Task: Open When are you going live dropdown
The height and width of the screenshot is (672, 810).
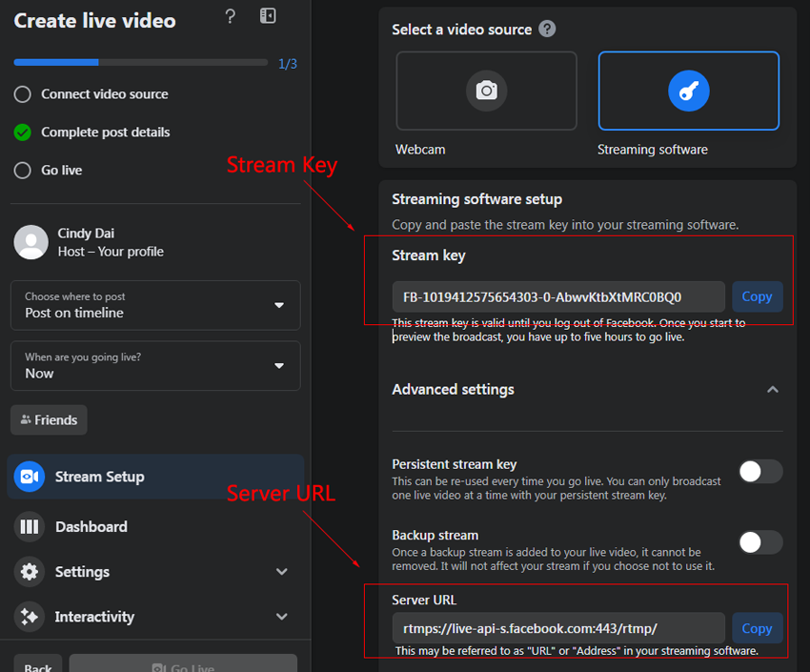Action: [x=155, y=366]
